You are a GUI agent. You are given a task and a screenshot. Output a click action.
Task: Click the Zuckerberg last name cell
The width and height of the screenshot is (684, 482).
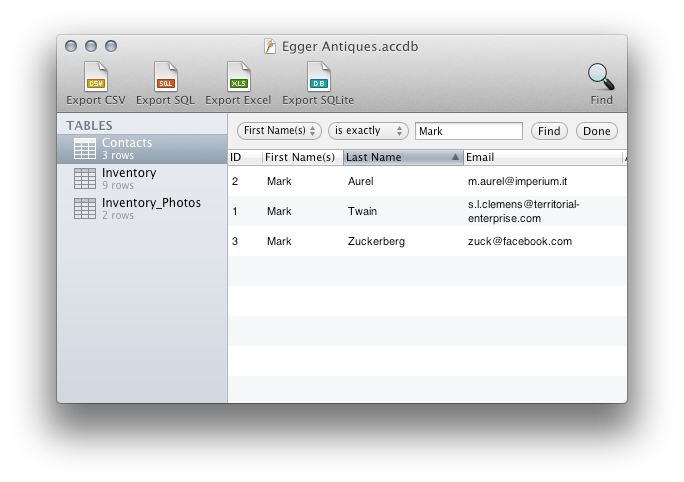(x=376, y=241)
